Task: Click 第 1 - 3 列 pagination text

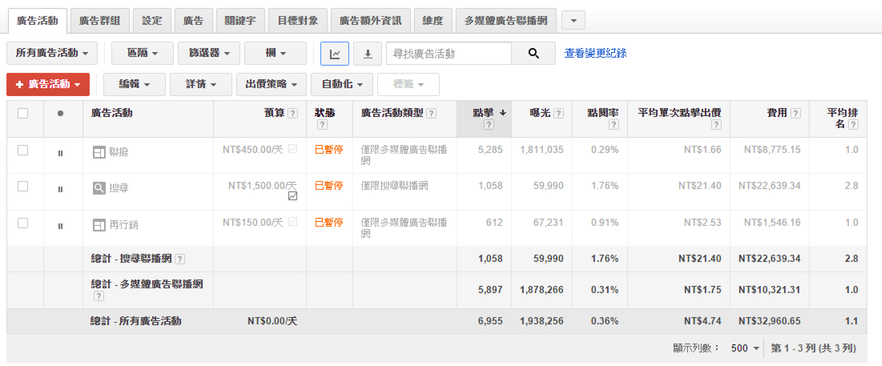Action: (813, 349)
